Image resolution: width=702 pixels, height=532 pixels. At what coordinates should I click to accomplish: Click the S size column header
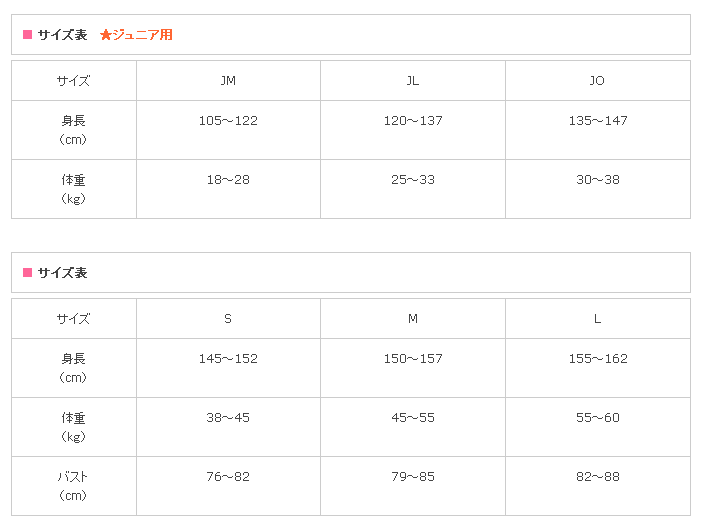click(228, 319)
